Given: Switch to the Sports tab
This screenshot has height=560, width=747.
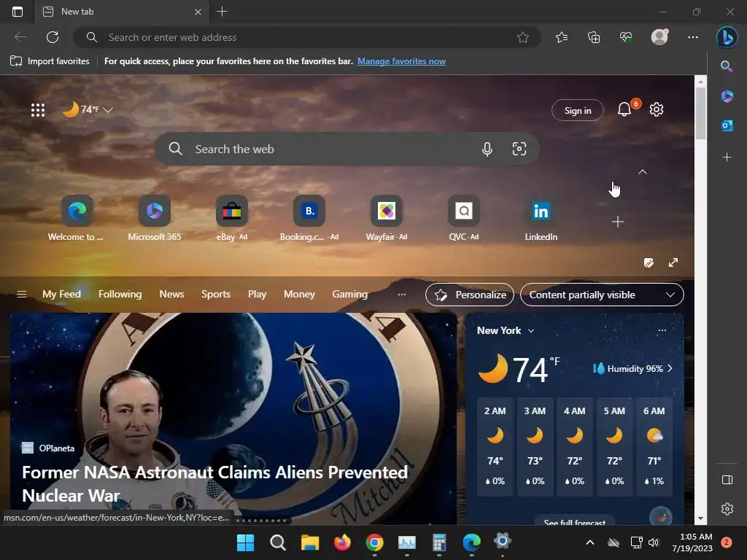Looking at the screenshot, I should pos(216,295).
